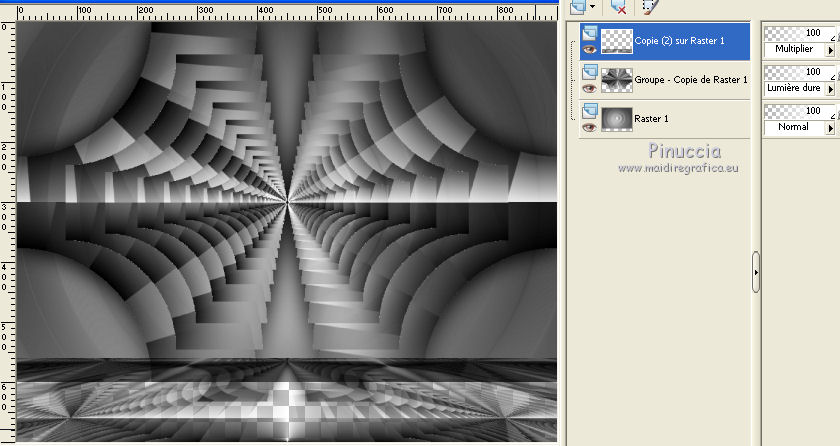Open the Normal blend mode dropdown
The width and height of the screenshot is (840, 446).
[x=830, y=128]
